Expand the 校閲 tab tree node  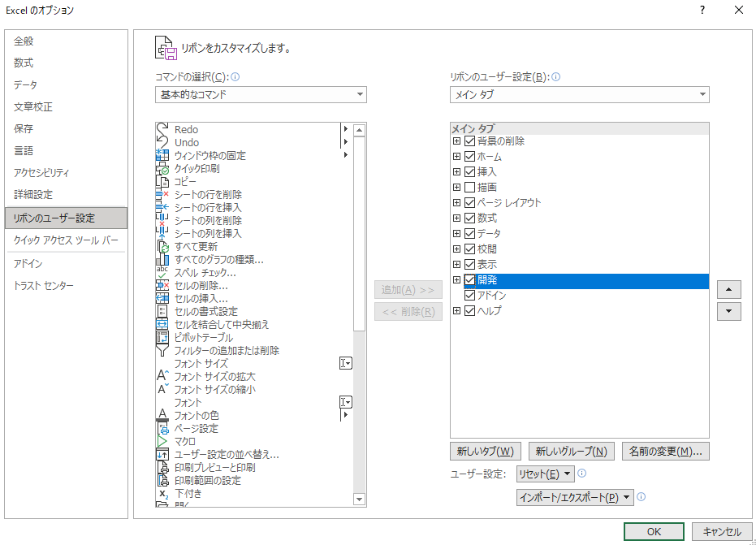pyautogui.click(x=456, y=249)
